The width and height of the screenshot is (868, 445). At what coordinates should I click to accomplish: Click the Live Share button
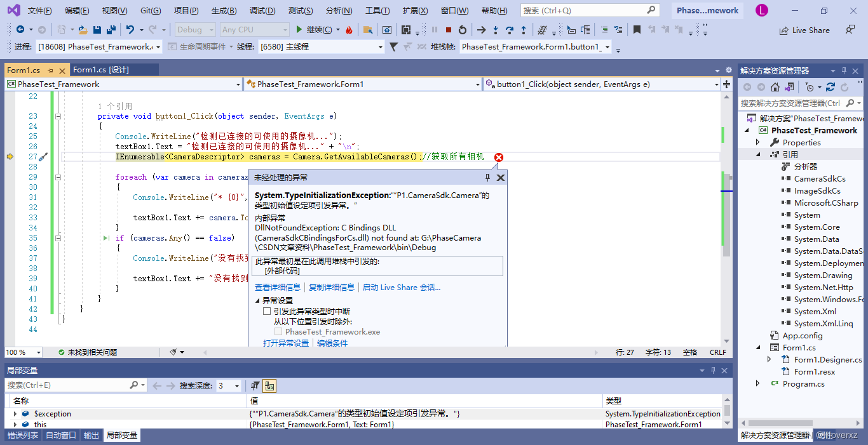(x=804, y=30)
